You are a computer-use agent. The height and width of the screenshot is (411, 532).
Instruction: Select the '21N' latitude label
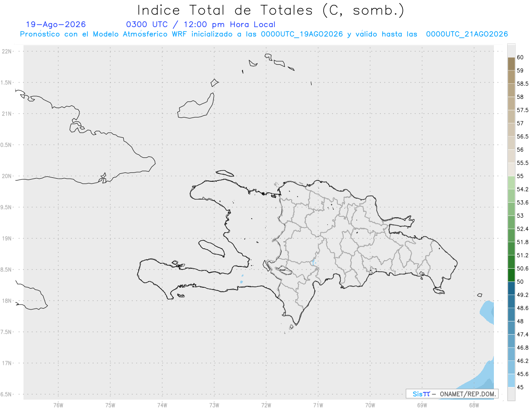tap(7, 114)
